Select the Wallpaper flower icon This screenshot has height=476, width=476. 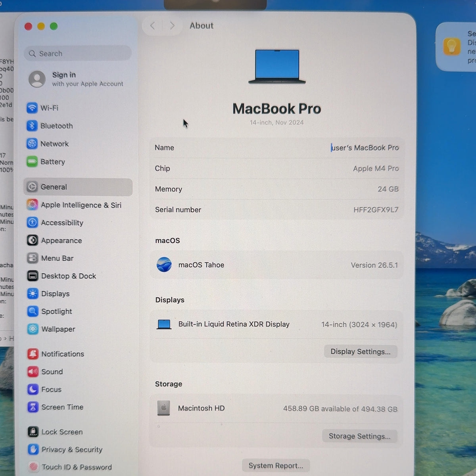coord(33,329)
